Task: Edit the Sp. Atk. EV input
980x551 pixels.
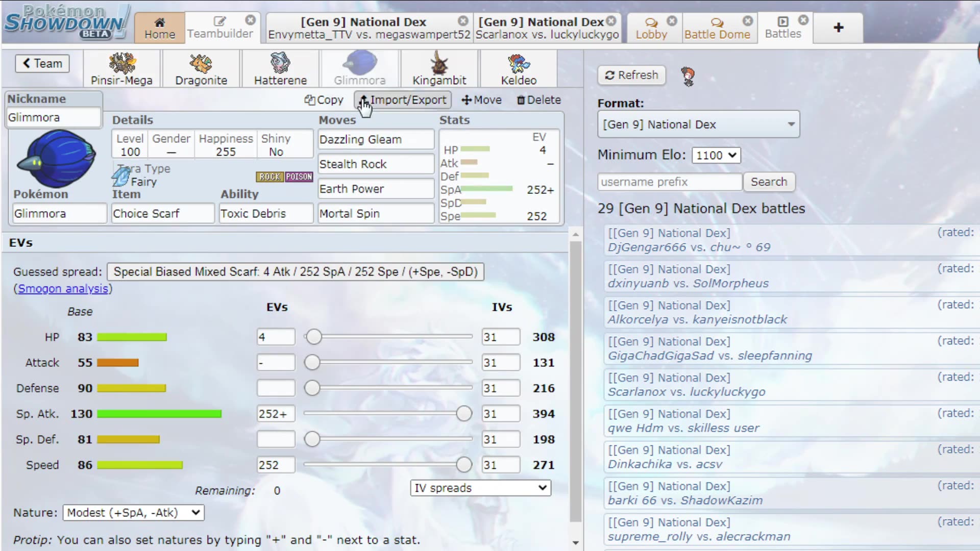Action: tap(276, 414)
